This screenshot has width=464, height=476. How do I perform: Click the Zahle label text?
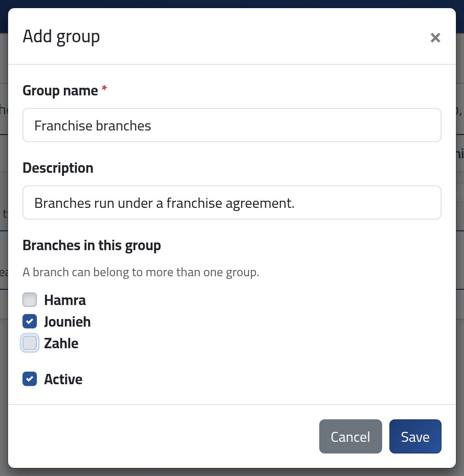coord(61,343)
